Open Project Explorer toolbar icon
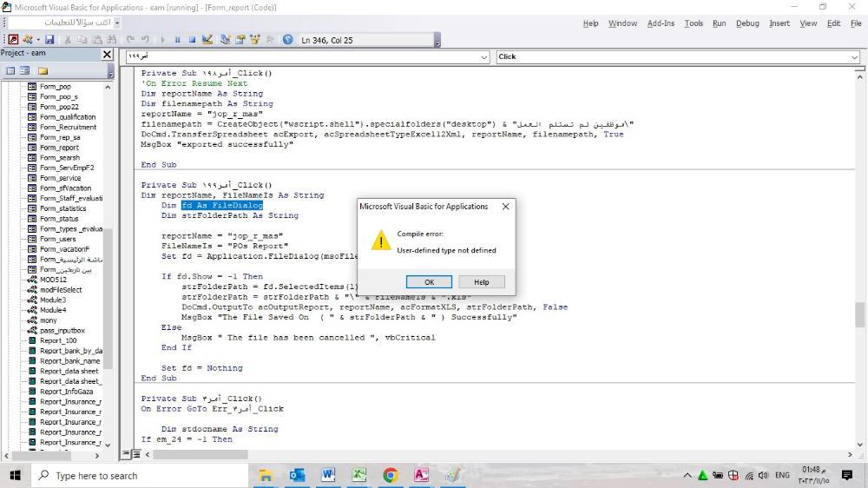868x488 pixels. 226,40
